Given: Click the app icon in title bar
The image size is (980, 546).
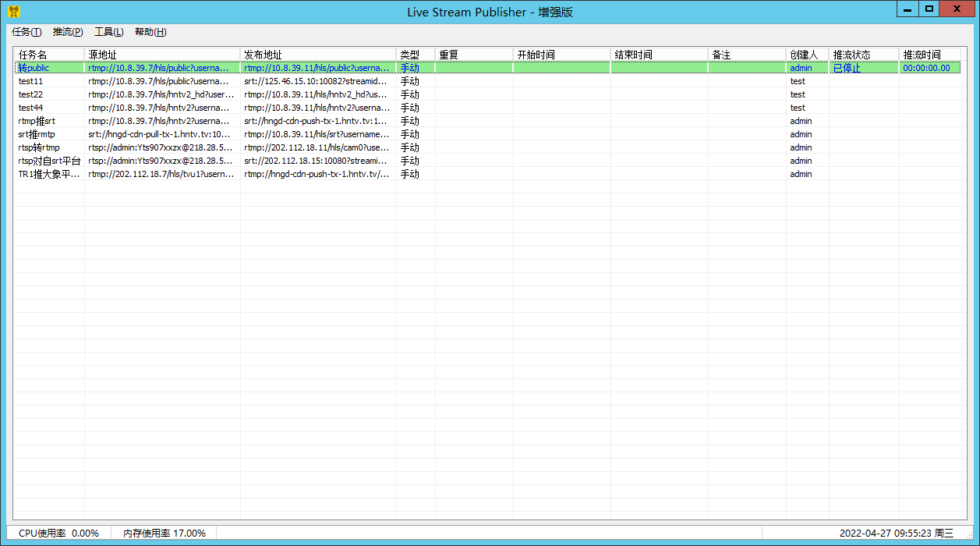Looking at the screenshot, I should tap(13, 12).
